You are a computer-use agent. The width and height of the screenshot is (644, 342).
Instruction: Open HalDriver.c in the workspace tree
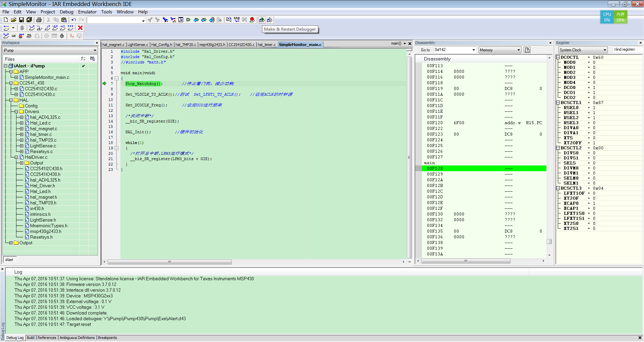click(x=36, y=157)
